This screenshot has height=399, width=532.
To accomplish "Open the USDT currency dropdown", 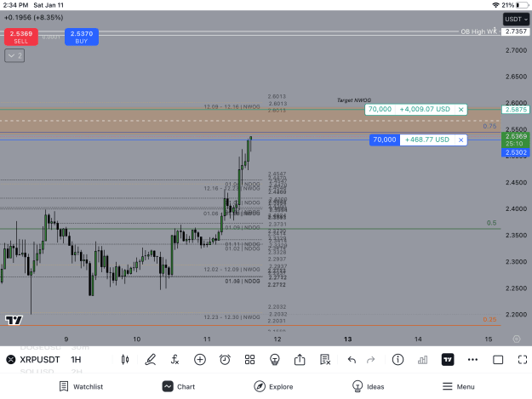I will click(x=516, y=20).
